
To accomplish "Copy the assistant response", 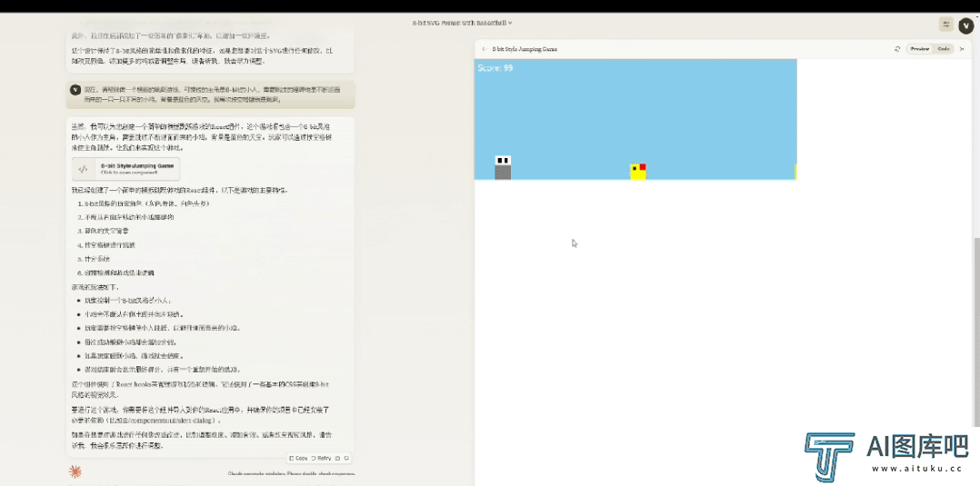I will (297, 458).
